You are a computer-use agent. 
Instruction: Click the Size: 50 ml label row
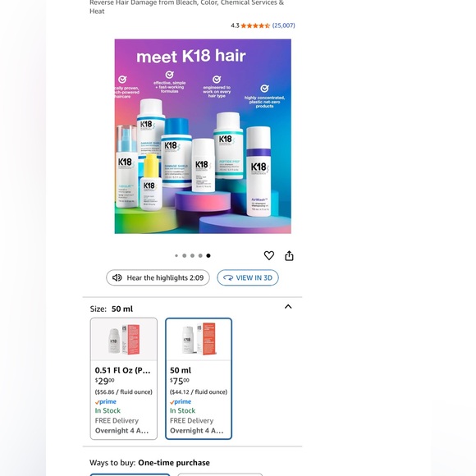pyautogui.click(x=192, y=309)
